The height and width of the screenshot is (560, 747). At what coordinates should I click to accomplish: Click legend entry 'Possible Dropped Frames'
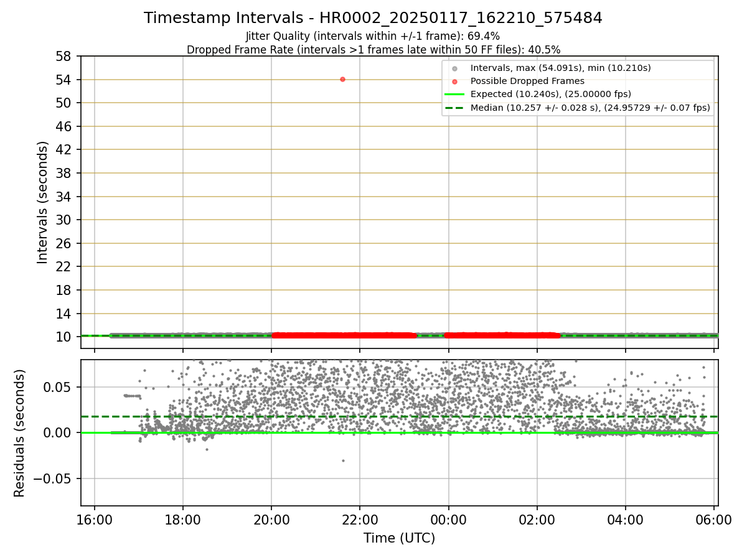tap(527, 81)
